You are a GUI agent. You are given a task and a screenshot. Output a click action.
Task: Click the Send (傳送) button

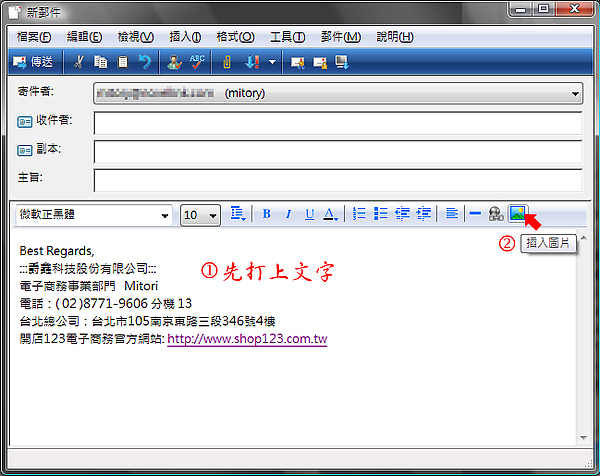click(x=33, y=62)
